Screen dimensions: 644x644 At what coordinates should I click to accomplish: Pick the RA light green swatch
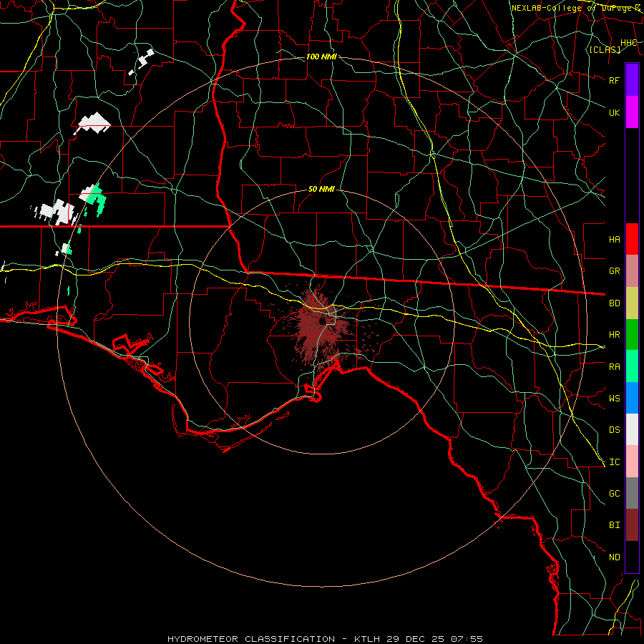pyautogui.click(x=632, y=366)
